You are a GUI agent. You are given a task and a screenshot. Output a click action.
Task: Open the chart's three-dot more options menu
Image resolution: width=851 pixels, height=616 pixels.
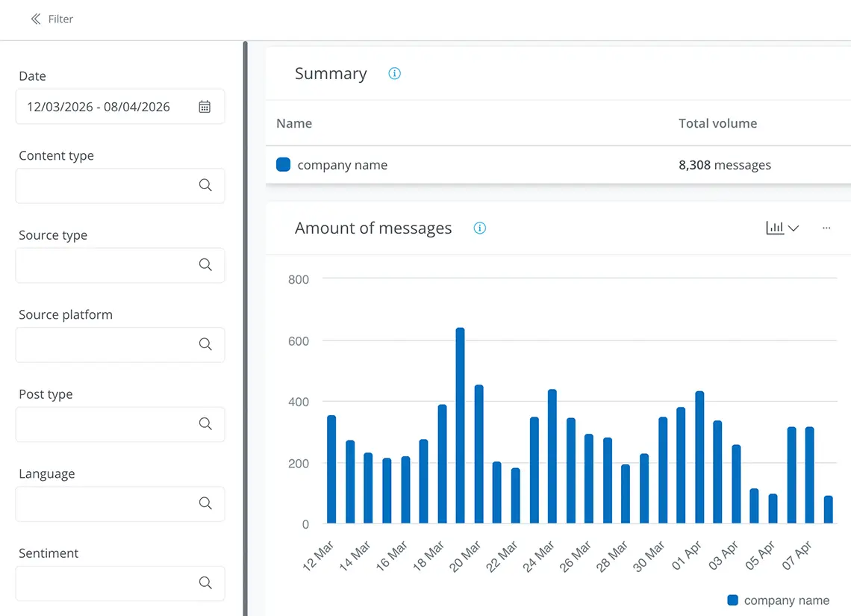[826, 228]
